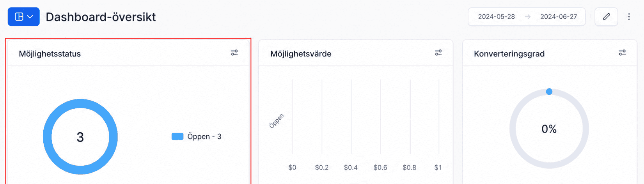Click the pencil edit dashboard icon

tap(606, 17)
